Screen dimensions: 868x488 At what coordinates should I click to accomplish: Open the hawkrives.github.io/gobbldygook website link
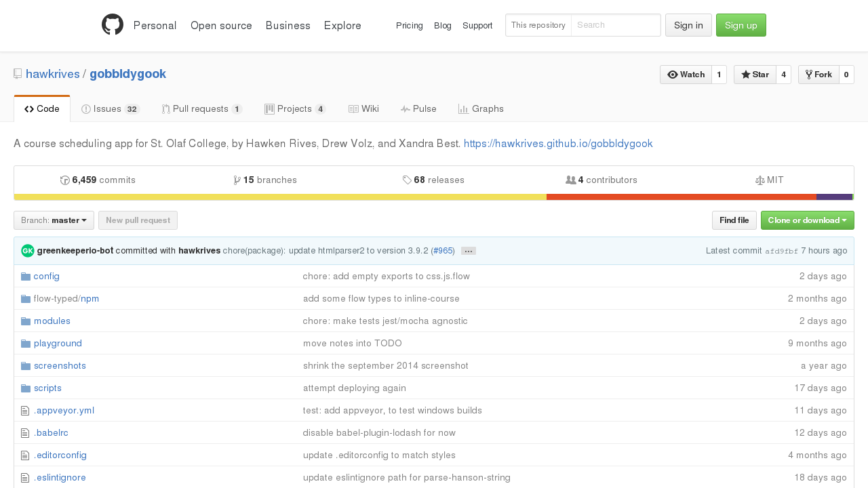pos(558,144)
